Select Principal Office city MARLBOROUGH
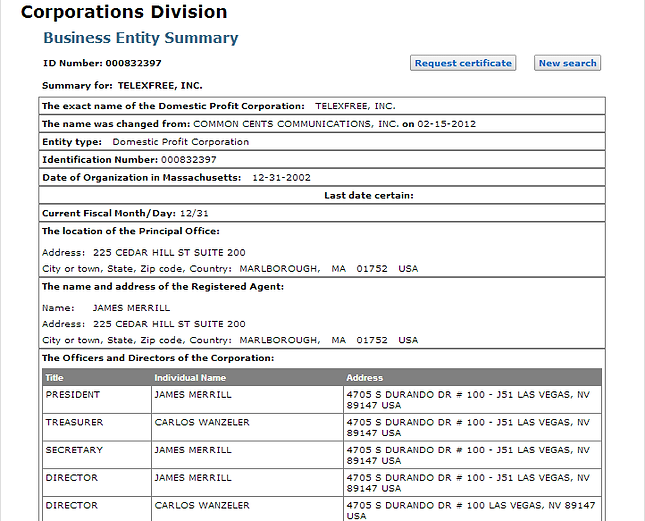 pos(280,269)
